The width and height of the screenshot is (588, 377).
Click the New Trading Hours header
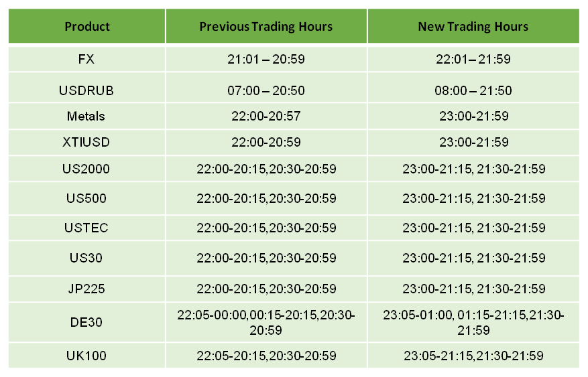[x=473, y=26]
